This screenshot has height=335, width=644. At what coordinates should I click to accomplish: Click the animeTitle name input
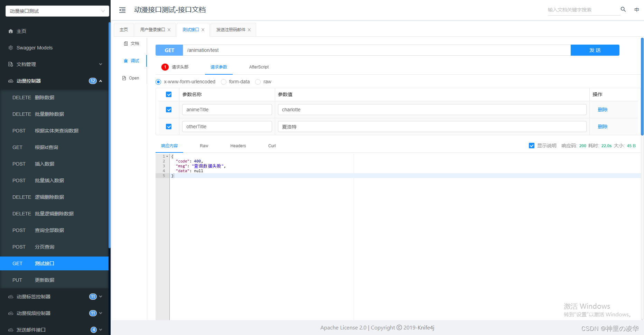[x=227, y=110]
